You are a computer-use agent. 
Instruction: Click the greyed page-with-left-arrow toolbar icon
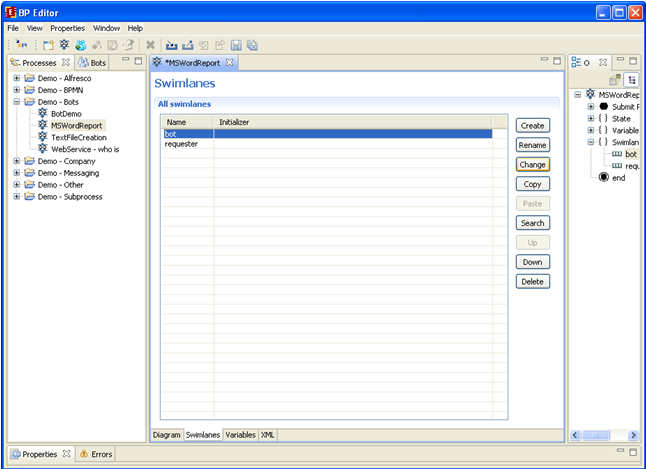(x=204, y=45)
